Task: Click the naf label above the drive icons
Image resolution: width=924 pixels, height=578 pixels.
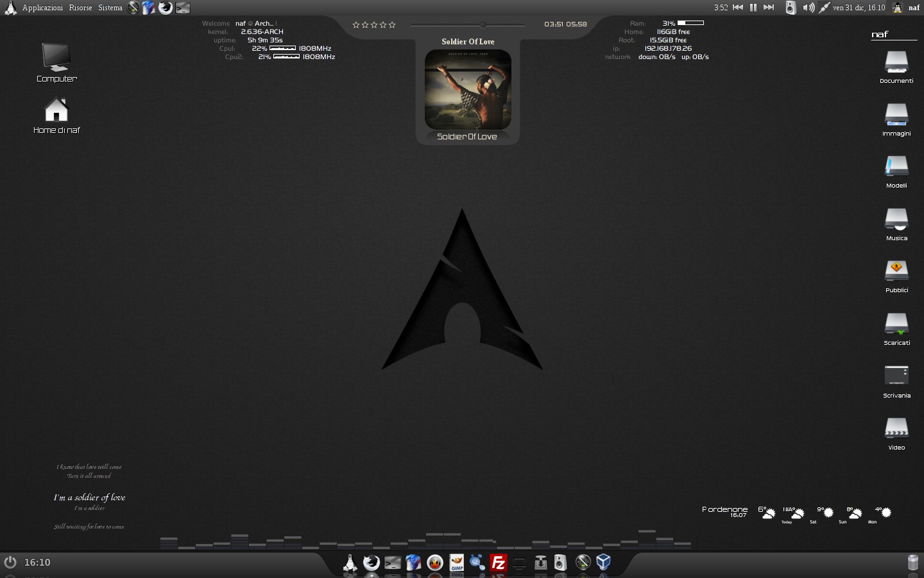Action: pyautogui.click(x=880, y=35)
